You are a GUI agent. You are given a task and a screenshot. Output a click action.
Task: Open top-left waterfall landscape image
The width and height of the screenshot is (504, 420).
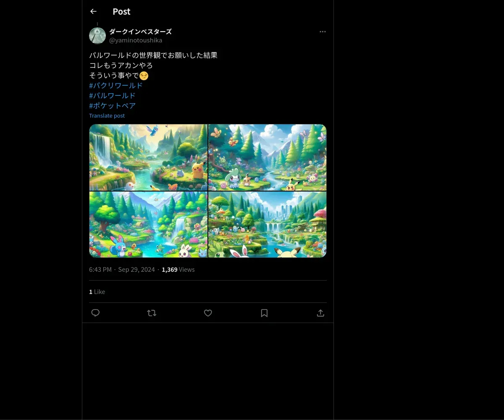[x=148, y=157]
